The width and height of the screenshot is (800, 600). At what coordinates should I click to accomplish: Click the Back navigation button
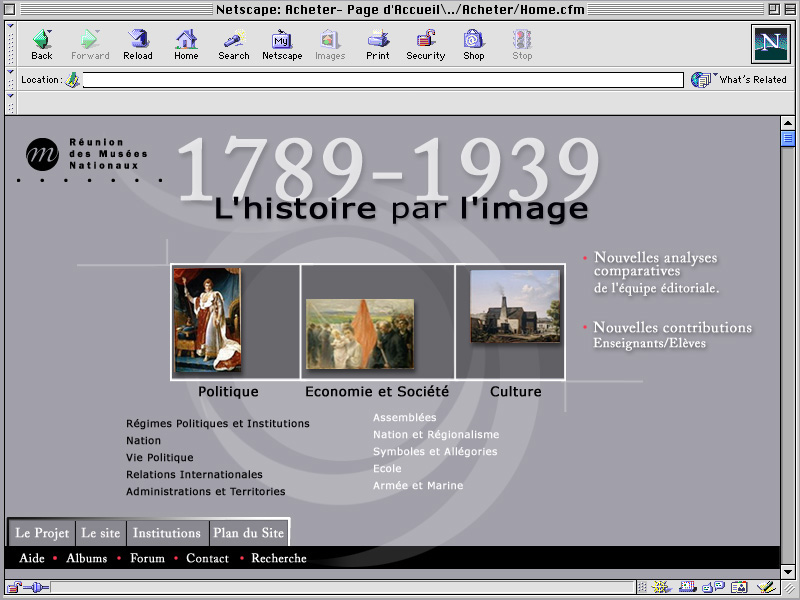pyautogui.click(x=42, y=44)
